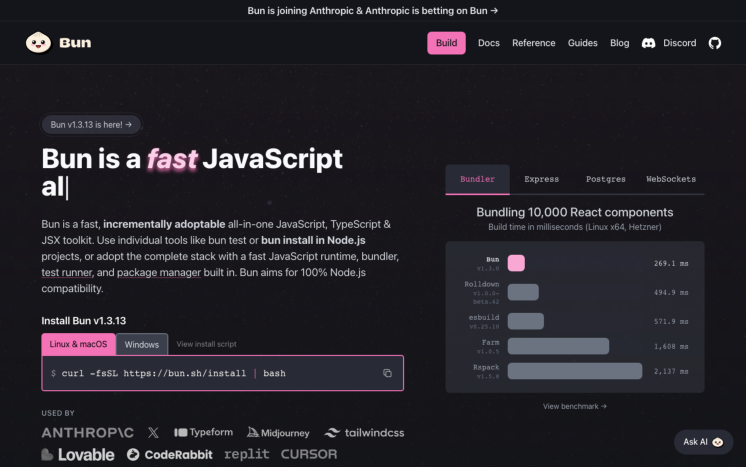The image size is (746, 467).
Task: Click the Bun logo mascot icon
Action: coord(38,43)
